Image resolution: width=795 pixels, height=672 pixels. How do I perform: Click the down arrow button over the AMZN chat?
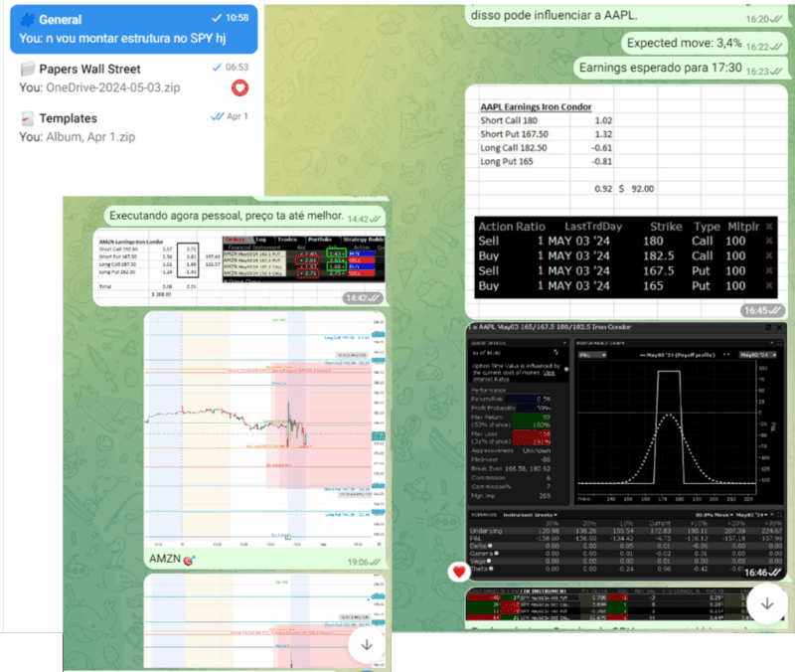[x=367, y=644]
